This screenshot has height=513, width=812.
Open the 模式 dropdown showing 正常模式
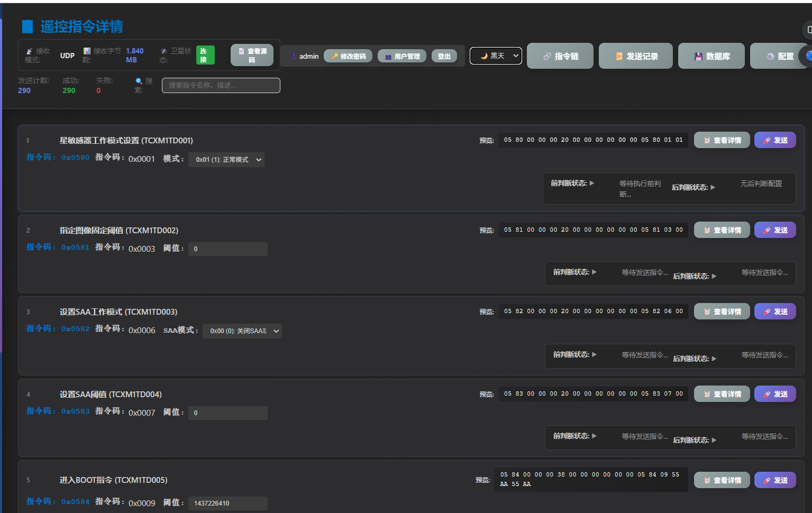(226, 160)
